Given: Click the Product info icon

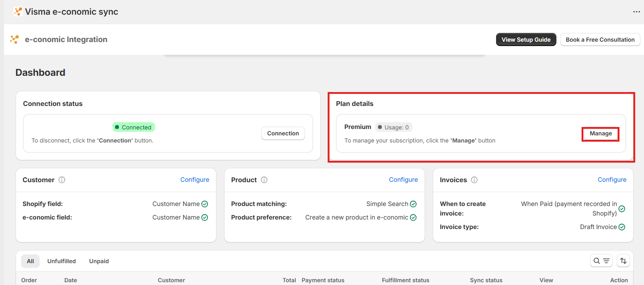Looking at the screenshot, I should coord(264,180).
